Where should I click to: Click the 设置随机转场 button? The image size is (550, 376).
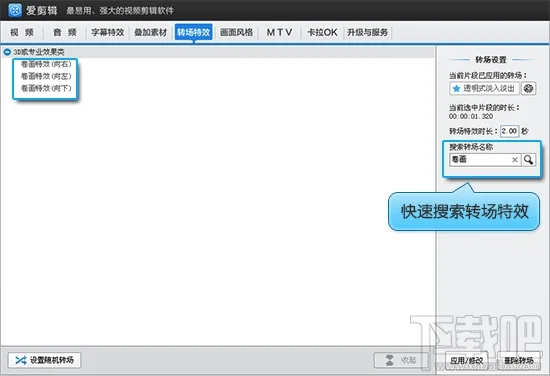pyautogui.click(x=45, y=360)
